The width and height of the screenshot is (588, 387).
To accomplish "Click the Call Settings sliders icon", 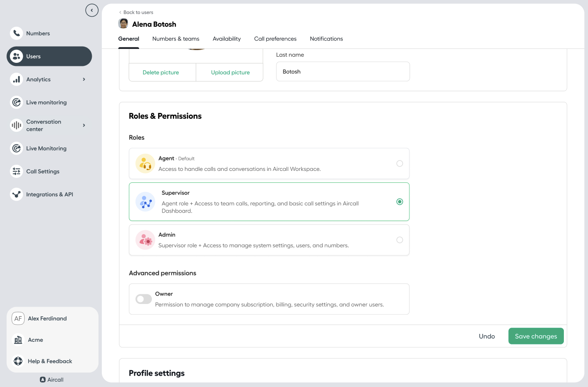I will click(x=16, y=171).
